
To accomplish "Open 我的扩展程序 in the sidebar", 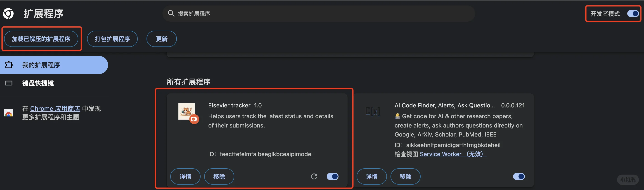I will click(x=54, y=65).
